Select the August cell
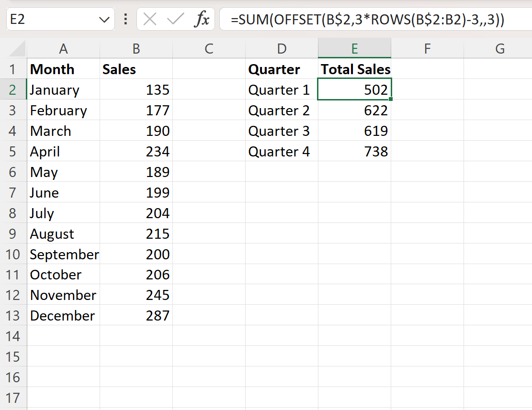532x410 pixels. pos(63,234)
